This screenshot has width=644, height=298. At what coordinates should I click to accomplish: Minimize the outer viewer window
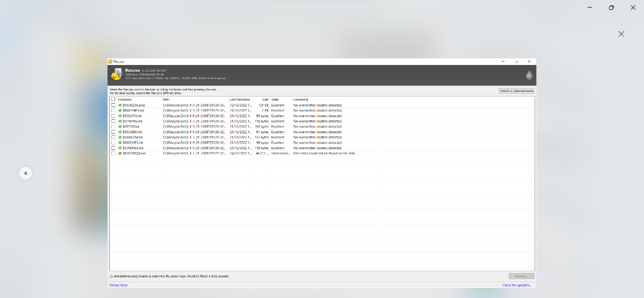[x=590, y=8]
